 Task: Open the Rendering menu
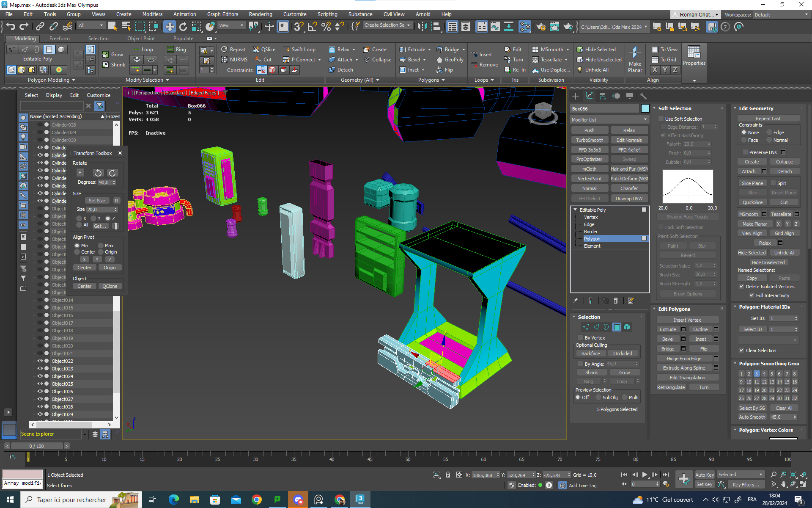click(261, 14)
